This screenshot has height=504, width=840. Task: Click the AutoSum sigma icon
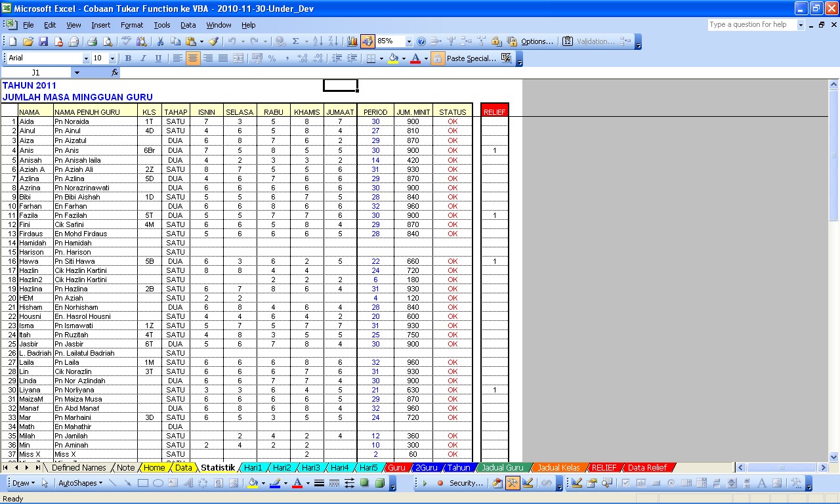pyautogui.click(x=296, y=41)
